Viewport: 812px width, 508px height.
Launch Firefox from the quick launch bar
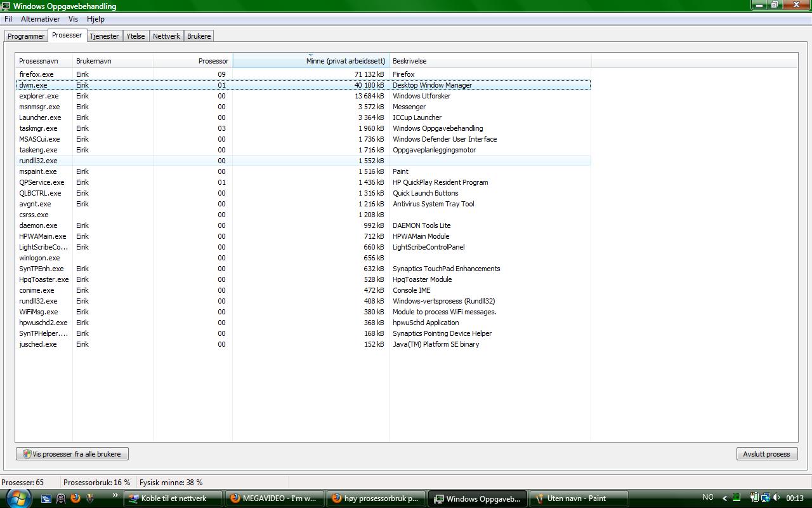75,498
